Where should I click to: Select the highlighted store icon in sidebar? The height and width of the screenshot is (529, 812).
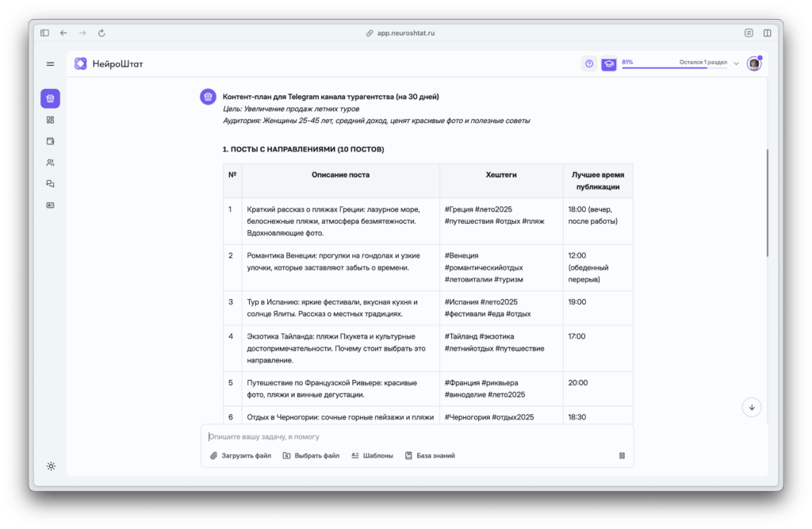click(50, 98)
